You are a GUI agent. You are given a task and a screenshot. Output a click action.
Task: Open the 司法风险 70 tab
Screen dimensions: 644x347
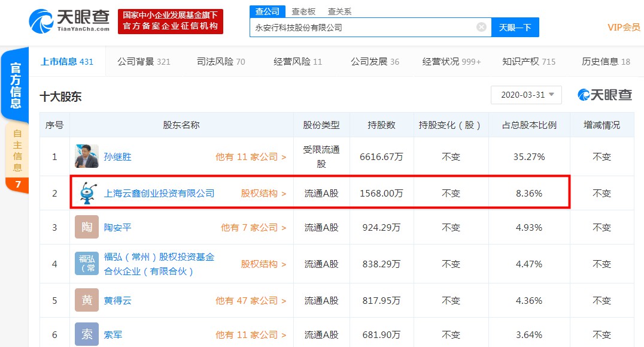[x=221, y=62]
